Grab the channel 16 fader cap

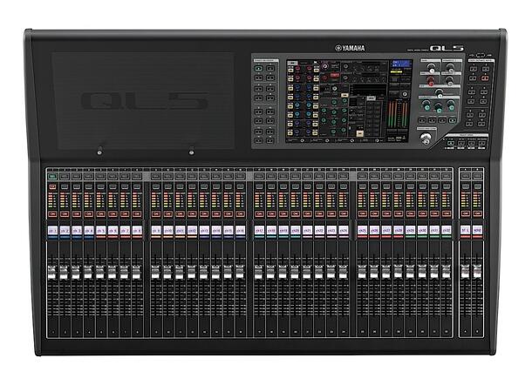[240, 272]
